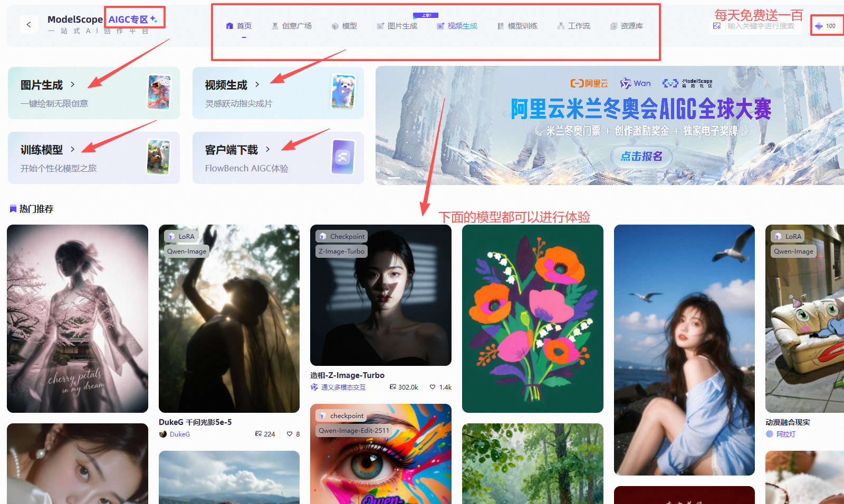Open the DukeG 千问光影5e-5 image
844x504 pixels.
[229, 318]
